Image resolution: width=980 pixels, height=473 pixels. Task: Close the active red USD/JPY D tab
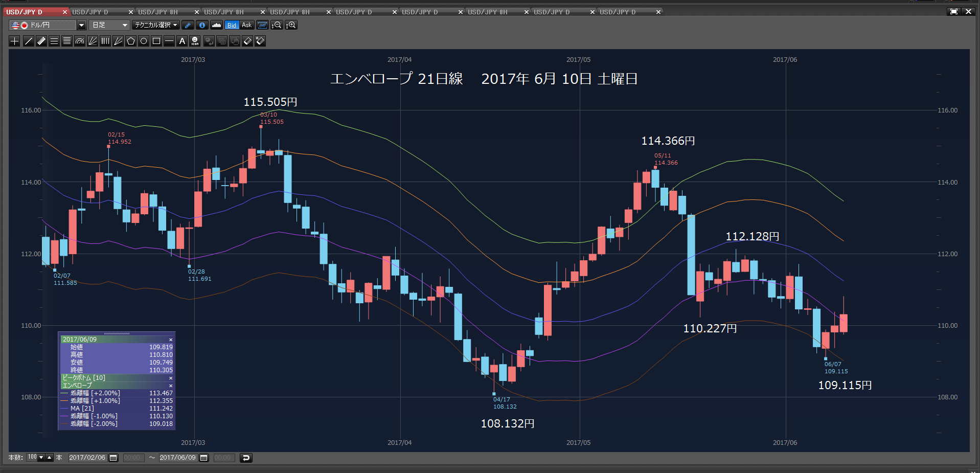(64, 12)
